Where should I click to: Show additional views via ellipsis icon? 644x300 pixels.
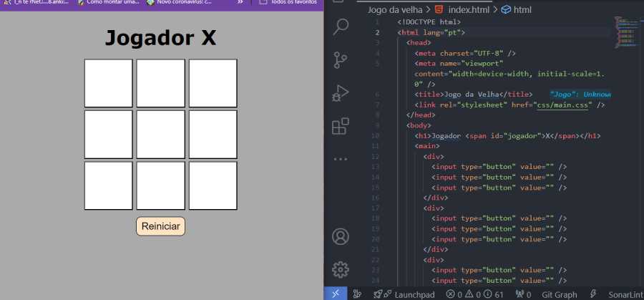341,158
